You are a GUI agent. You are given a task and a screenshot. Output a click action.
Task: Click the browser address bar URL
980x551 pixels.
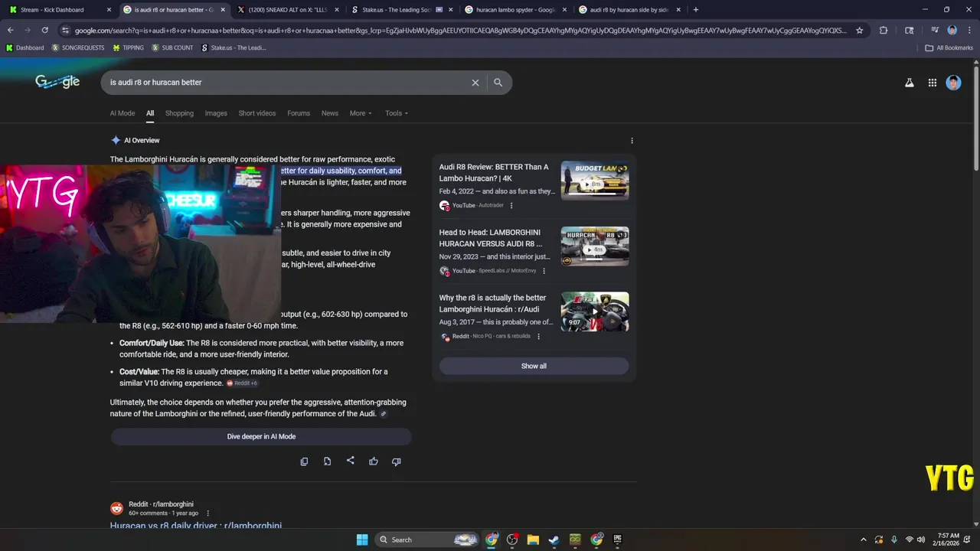(x=459, y=31)
